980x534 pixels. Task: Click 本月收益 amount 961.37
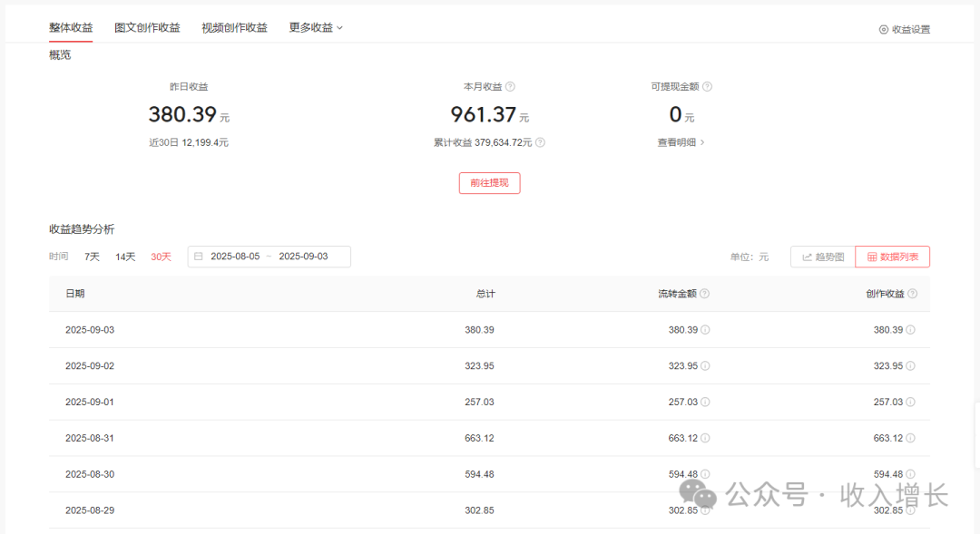(x=483, y=114)
